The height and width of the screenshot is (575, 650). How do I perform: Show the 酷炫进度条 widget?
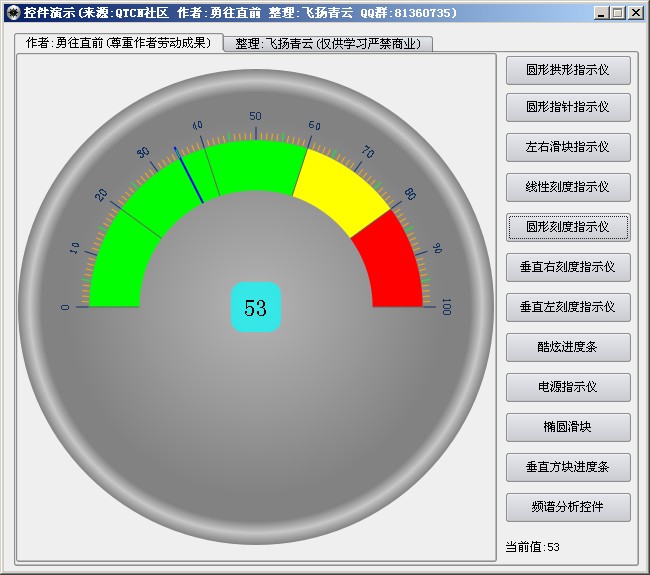click(x=568, y=347)
